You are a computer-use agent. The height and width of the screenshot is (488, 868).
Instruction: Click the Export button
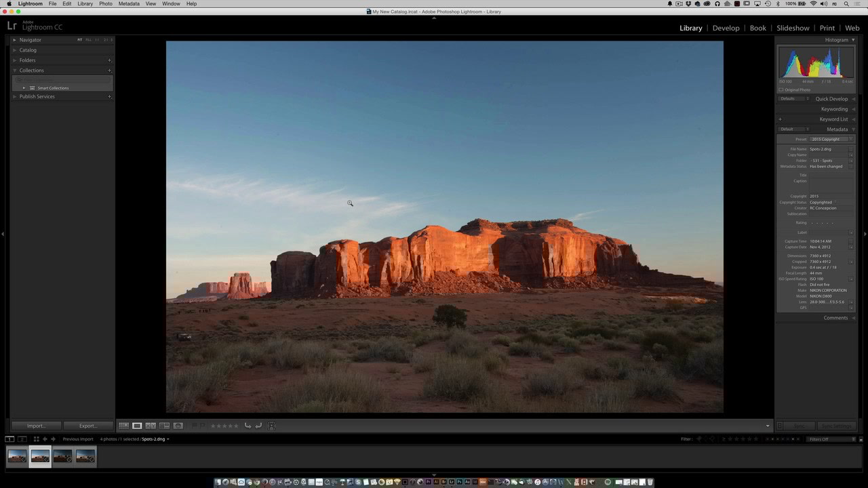click(87, 425)
